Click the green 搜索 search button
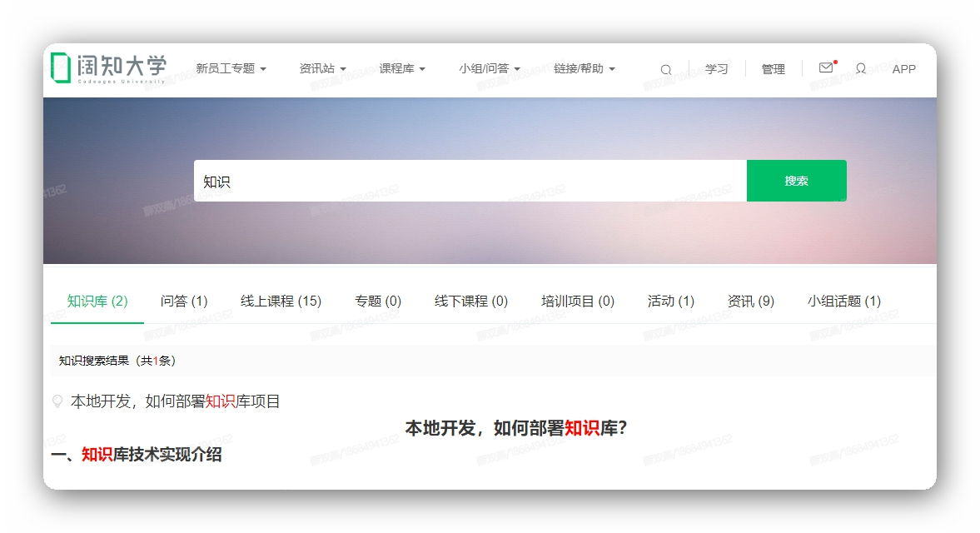The image size is (980, 533). 796,181
